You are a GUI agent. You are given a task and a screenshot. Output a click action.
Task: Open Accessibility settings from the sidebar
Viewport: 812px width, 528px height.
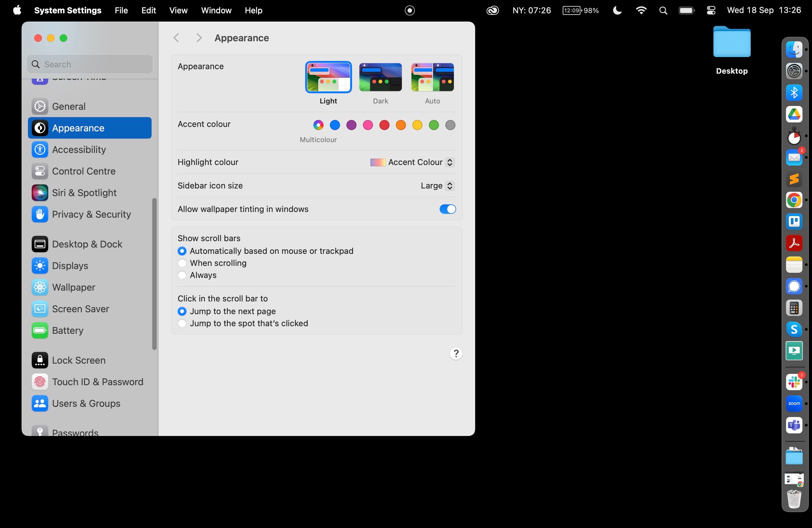78,149
